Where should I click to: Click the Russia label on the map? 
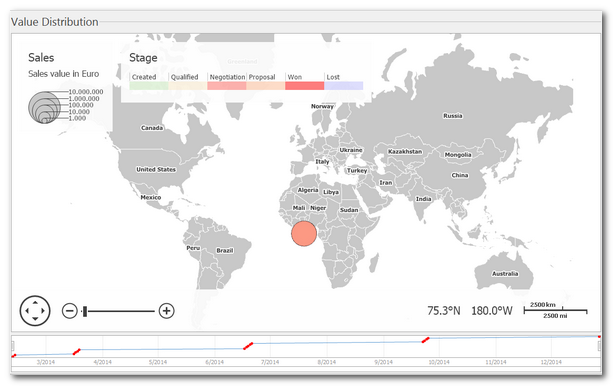tap(453, 116)
